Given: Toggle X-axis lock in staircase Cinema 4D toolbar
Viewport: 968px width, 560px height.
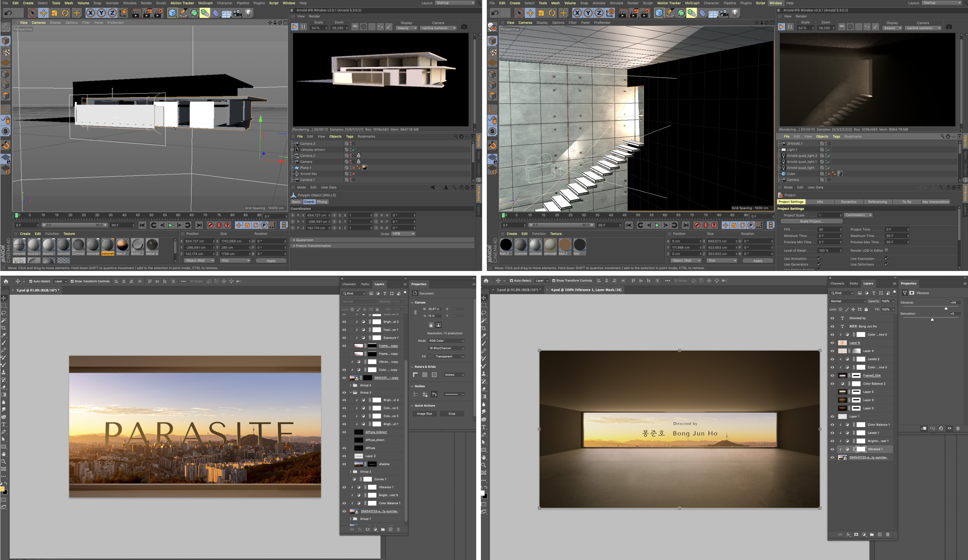Looking at the screenshot, I should click(x=577, y=13).
